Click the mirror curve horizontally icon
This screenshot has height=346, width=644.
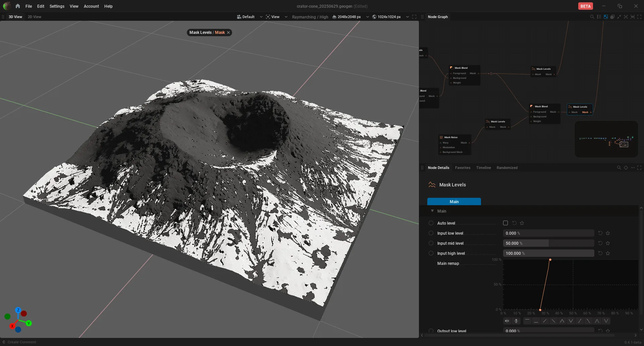coord(507,321)
